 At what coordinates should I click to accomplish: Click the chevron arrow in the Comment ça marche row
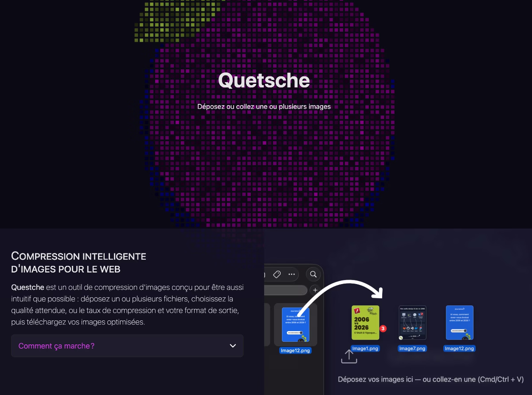click(x=233, y=346)
